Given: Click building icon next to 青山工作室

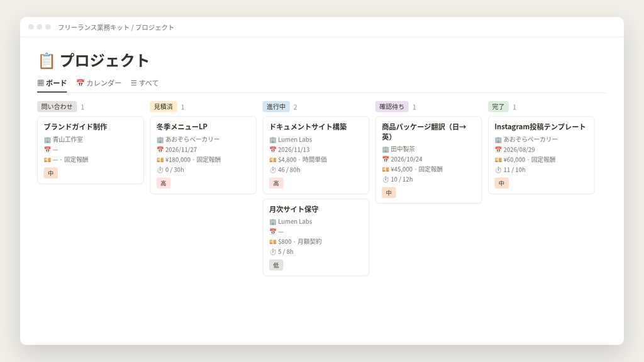Looking at the screenshot, I should 47,140.
